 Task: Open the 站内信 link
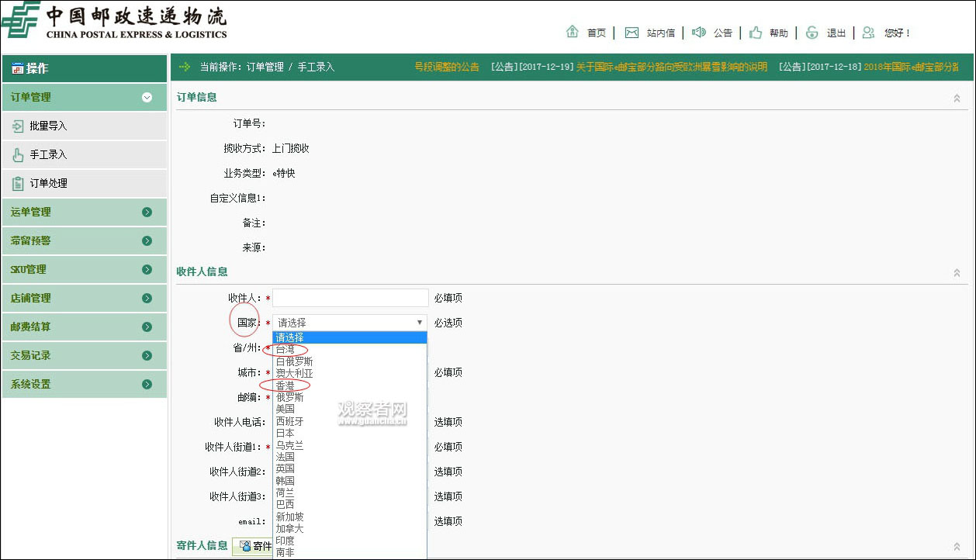[660, 33]
